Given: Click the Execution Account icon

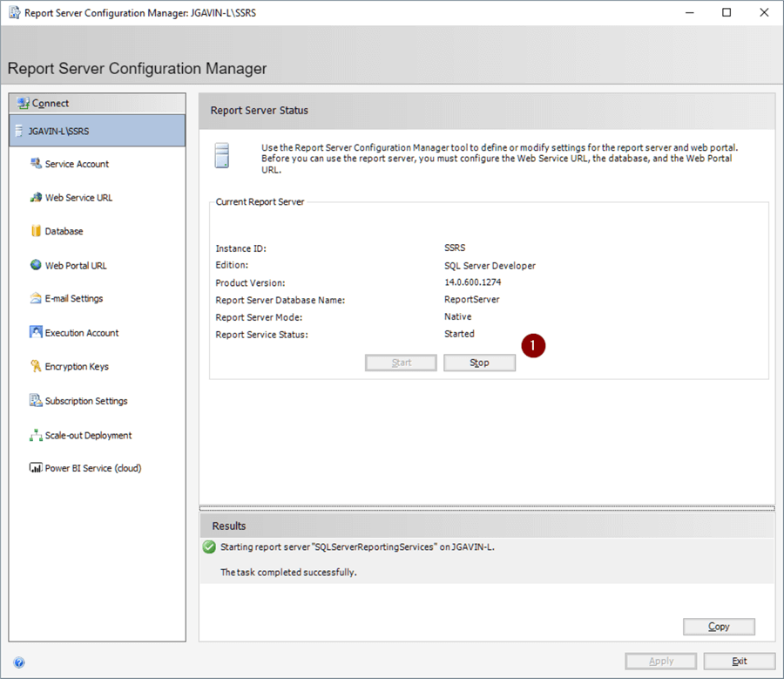Looking at the screenshot, I should pos(36,332).
